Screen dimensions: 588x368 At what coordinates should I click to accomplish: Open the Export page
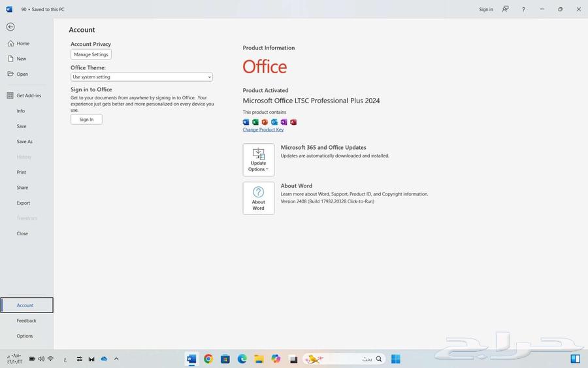point(24,203)
